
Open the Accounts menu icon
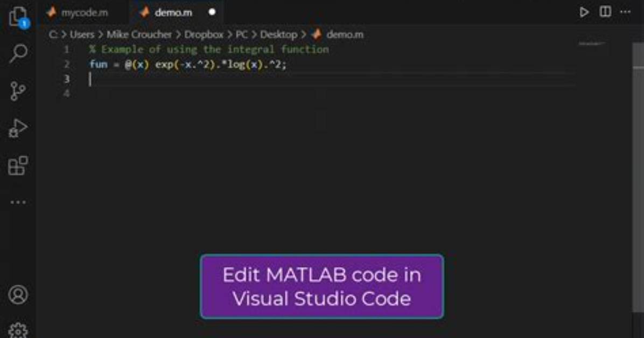coord(18,294)
